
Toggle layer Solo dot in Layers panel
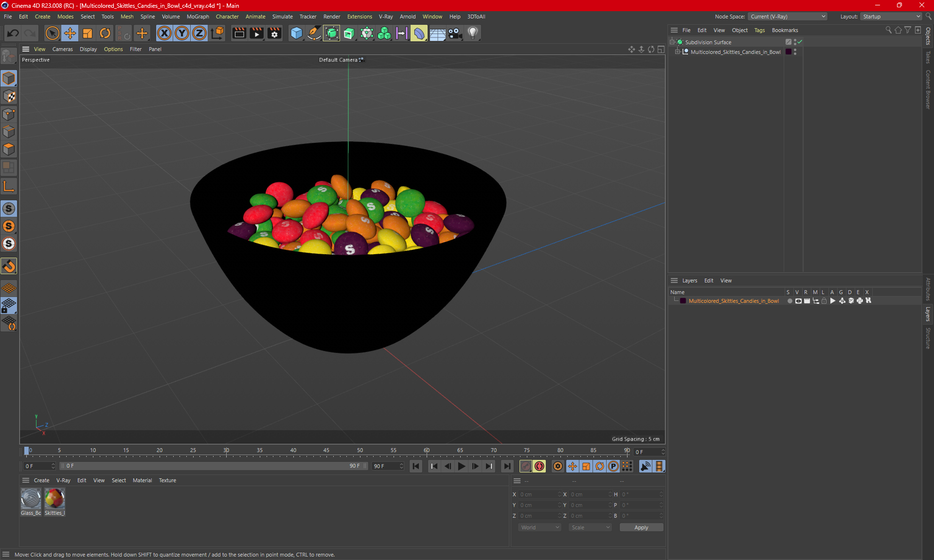(x=790, y=301)
